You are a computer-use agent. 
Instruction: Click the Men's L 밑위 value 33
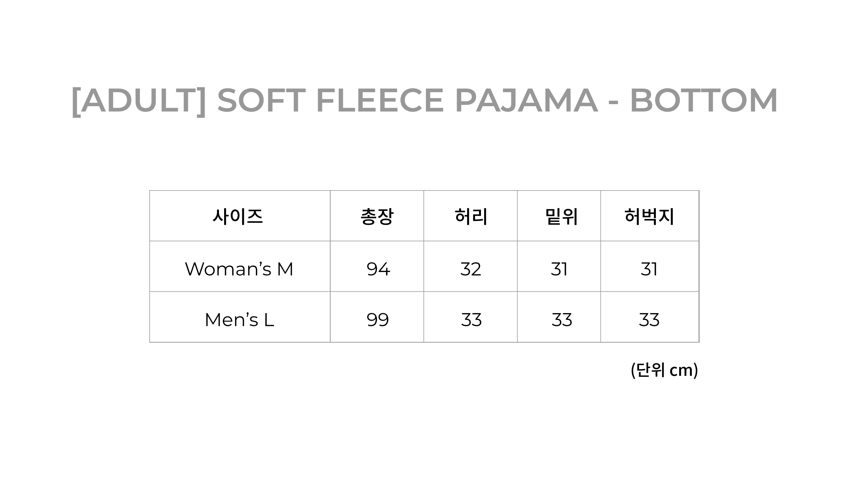point(562,320)
